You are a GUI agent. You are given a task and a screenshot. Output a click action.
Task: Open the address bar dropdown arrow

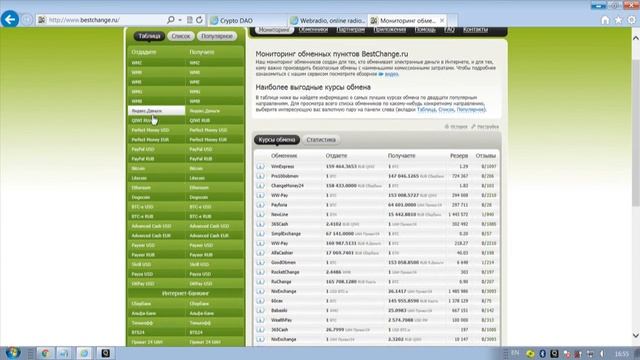coord(180,20)
